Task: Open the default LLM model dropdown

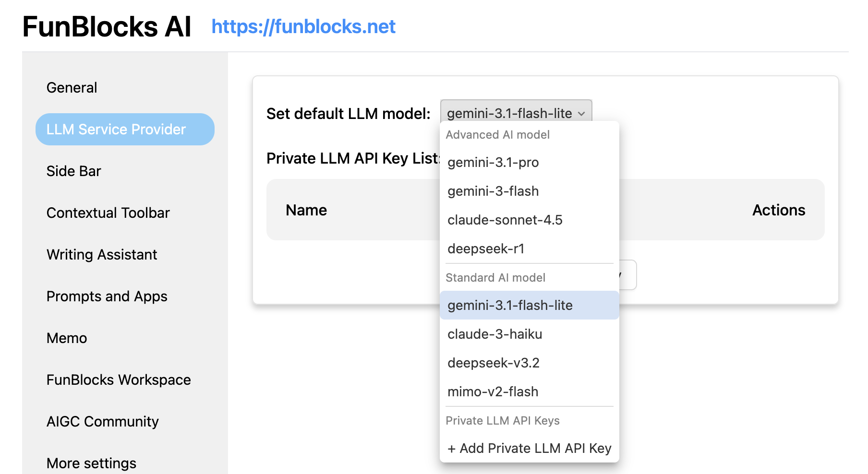Action: [x=515, y=113]
